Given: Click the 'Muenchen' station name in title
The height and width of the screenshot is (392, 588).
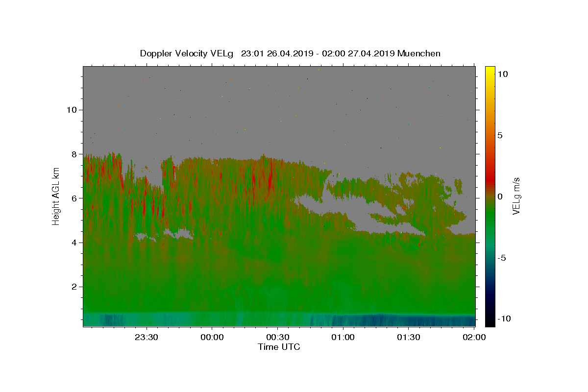Looking at the screenshot, I should [419, 53].
